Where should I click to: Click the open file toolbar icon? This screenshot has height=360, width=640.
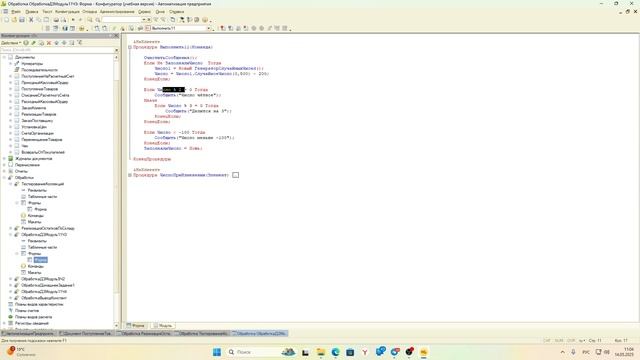pyautogui.click(x=14, y=20)
